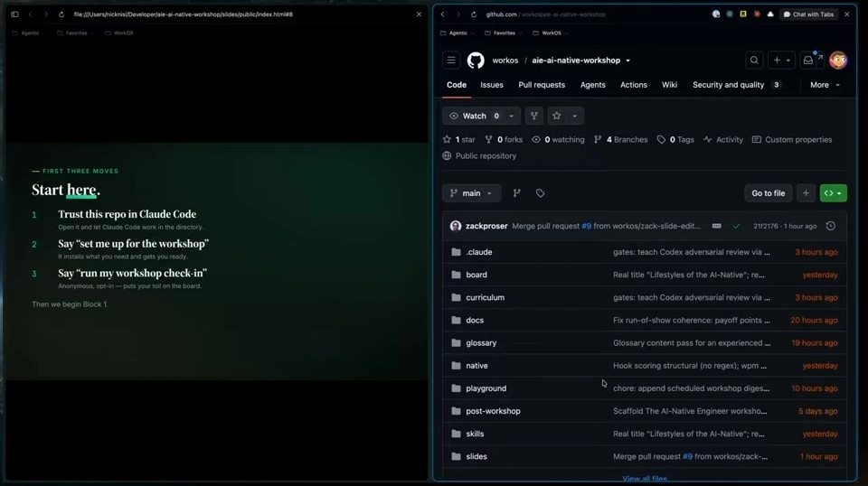Screen dimensions: 868x486
Task: Switch to the Wiki tab
Action: (x=669, y=85)
